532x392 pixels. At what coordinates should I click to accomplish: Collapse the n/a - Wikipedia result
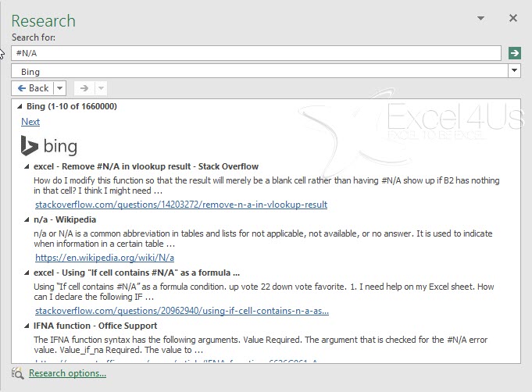[x=27, y=220]
